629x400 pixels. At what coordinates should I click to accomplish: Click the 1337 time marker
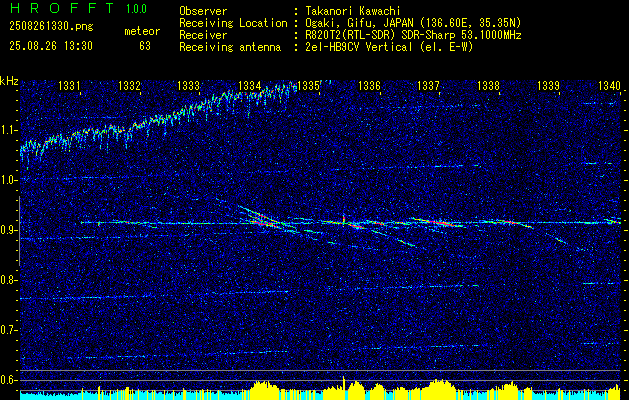click(x=428, y=85)
